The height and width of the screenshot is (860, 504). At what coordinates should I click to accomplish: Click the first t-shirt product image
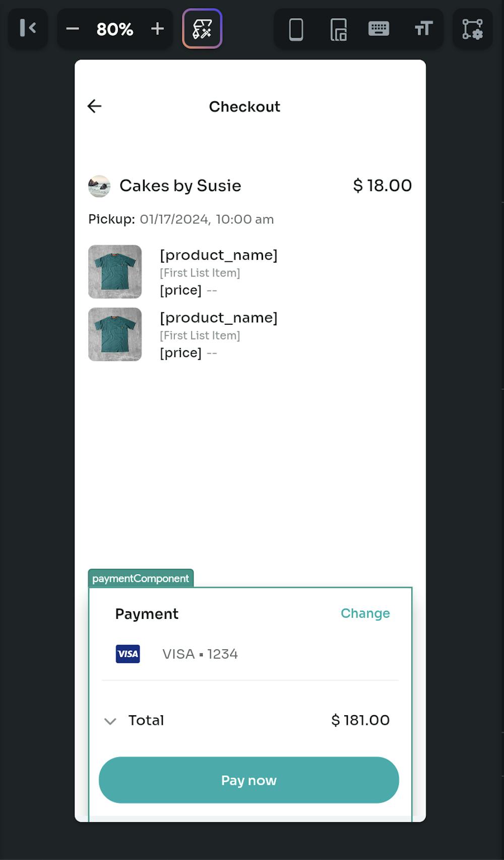click(x=115, y=271)
